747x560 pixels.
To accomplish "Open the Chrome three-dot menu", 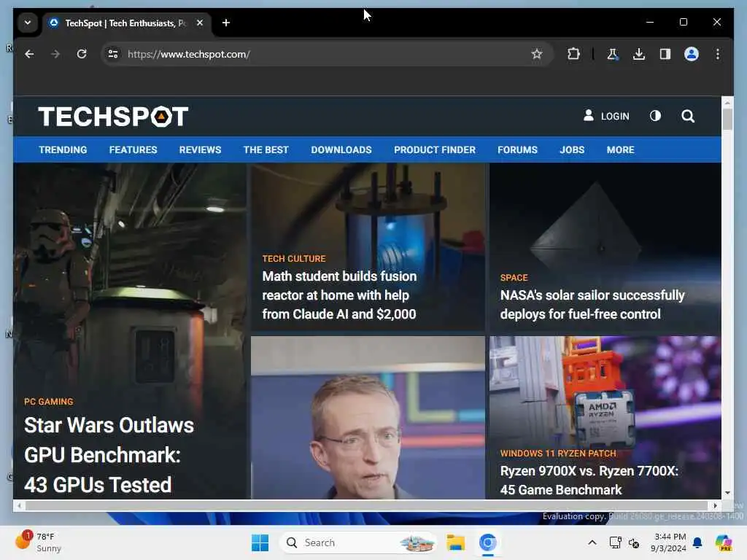I will point(718,54).
